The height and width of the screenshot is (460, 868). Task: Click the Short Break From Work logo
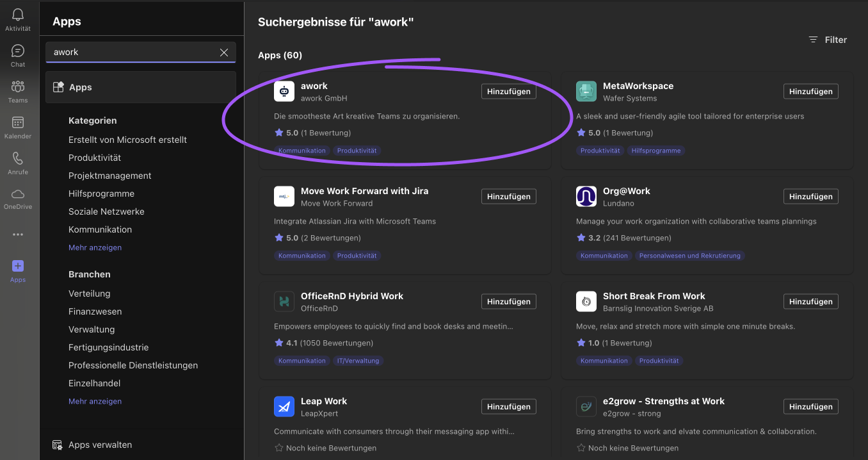586,302
